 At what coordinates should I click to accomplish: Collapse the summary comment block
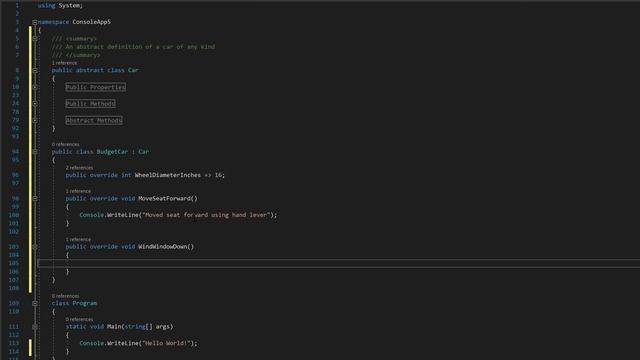pyautogui.click(x=35, y=38)
